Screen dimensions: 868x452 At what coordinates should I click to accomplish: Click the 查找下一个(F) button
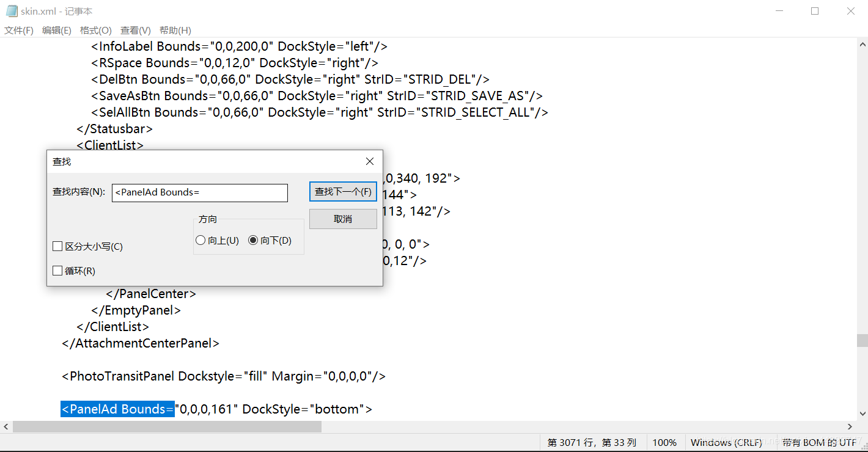(343, 192)
